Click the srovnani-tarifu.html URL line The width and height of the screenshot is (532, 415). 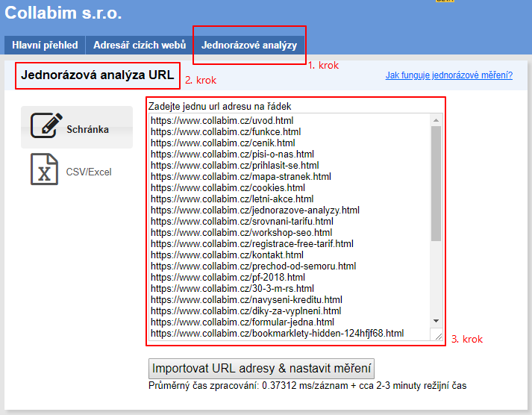click(x=242, y=221)
